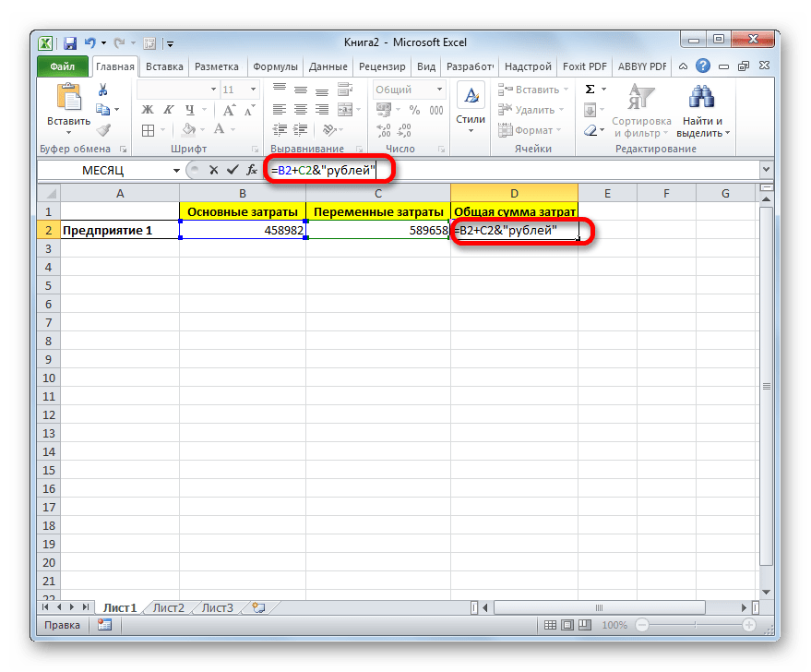Click cell B2 with 458982
This screenshot has width=811, height=672.
pos(243,230)
